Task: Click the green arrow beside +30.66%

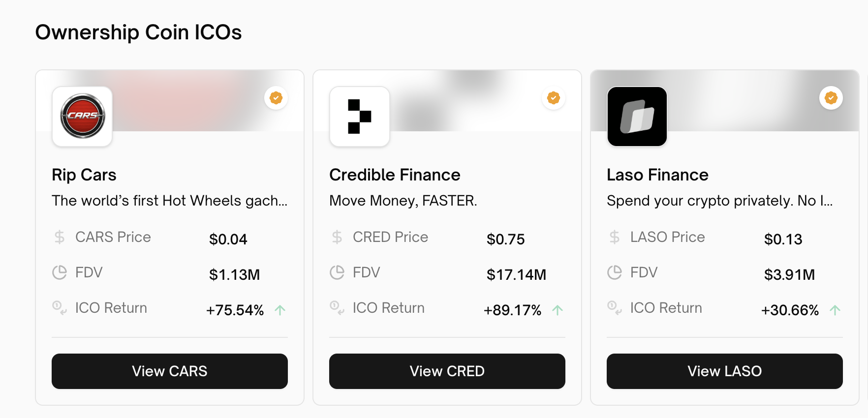Action: coord(835,310)
